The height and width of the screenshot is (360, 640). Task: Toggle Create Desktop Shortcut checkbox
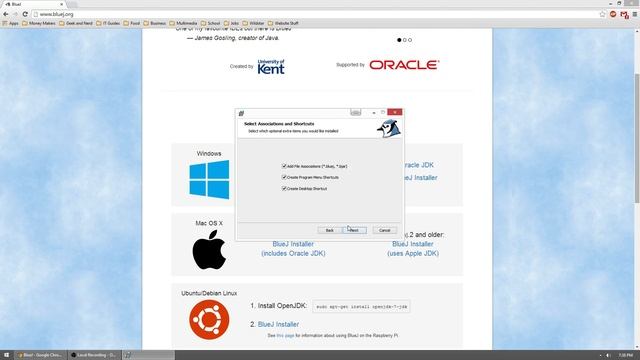(x=284, y=189)
